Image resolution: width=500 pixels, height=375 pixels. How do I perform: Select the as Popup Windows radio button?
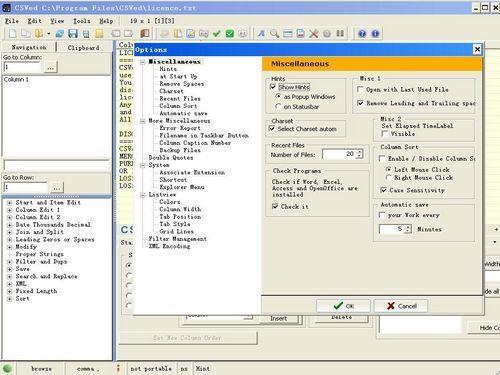pos(278,96)
